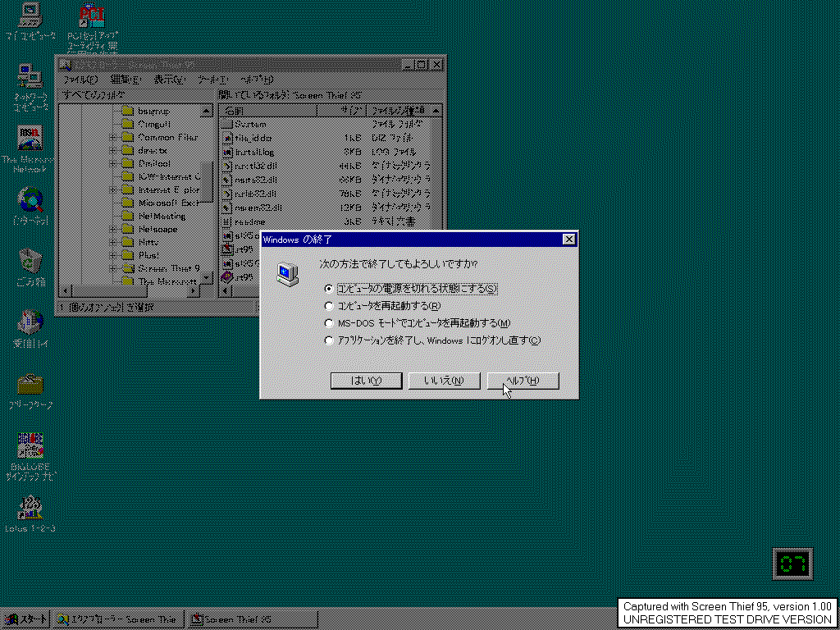
Task: Click the green digital 07 clock widget
Action: click(792, 564)
